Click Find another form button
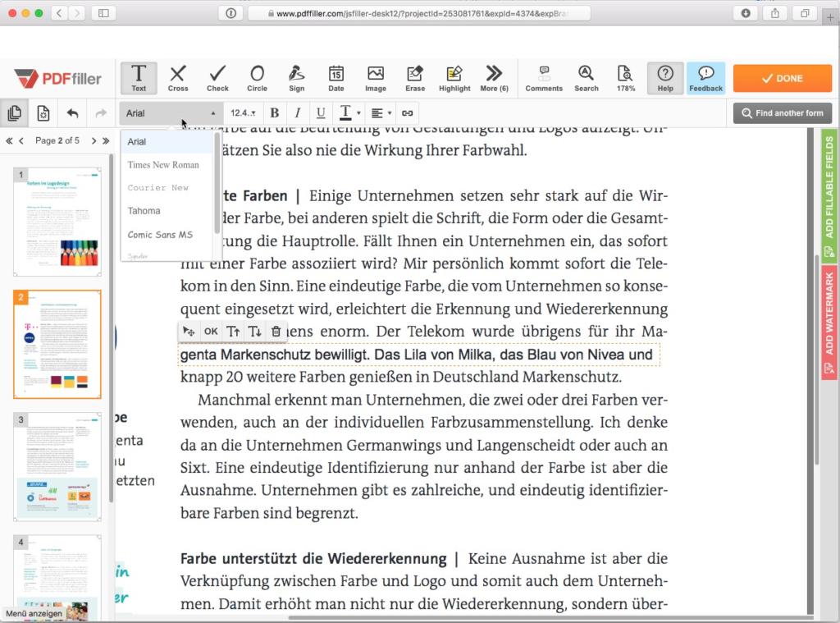840x623 pixels. (783, 113)
